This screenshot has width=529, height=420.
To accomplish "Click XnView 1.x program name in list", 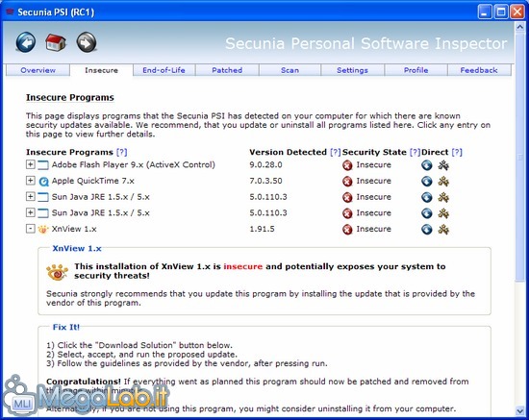I will 74,229.
